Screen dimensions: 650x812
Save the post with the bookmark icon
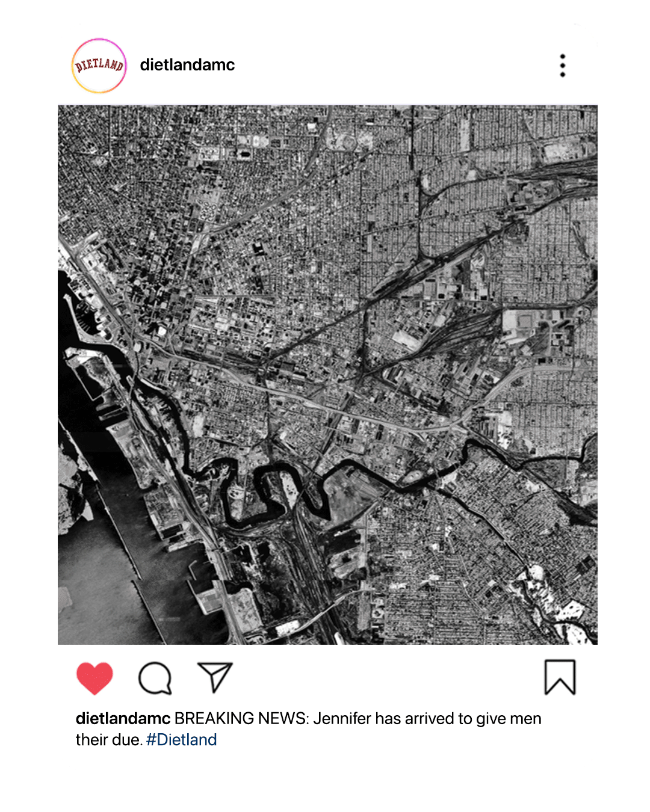point(560,677)
